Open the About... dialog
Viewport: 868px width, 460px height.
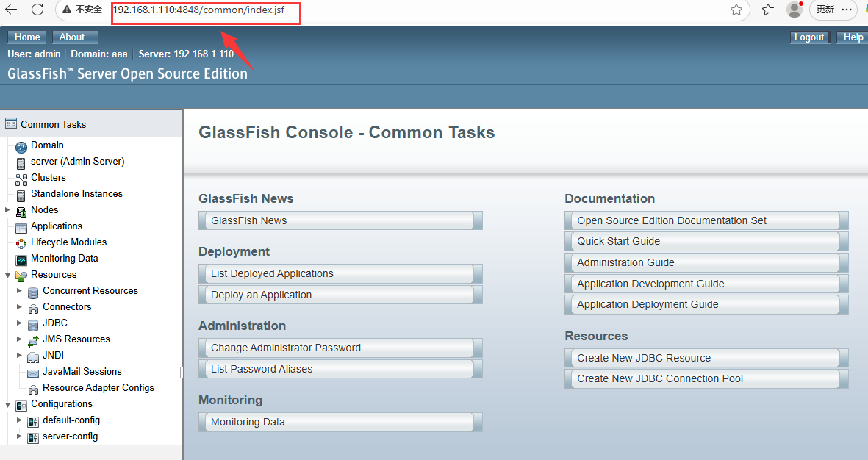pos(75,37)
